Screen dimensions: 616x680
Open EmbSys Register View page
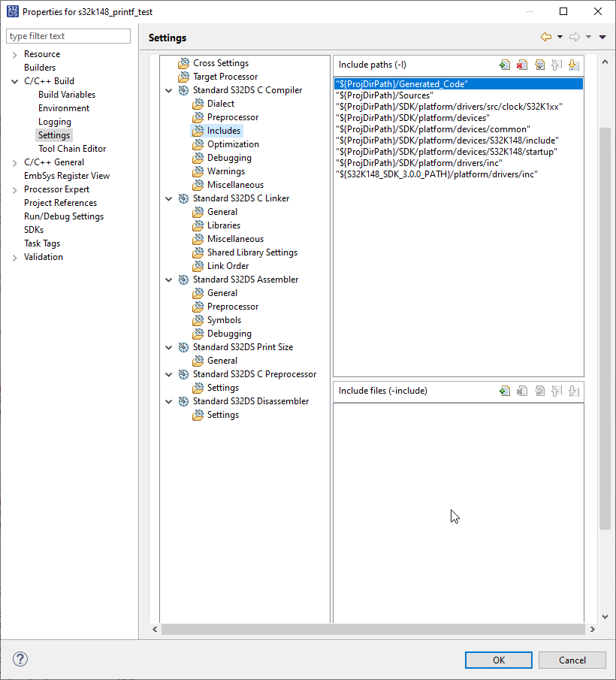coord(67,176)
